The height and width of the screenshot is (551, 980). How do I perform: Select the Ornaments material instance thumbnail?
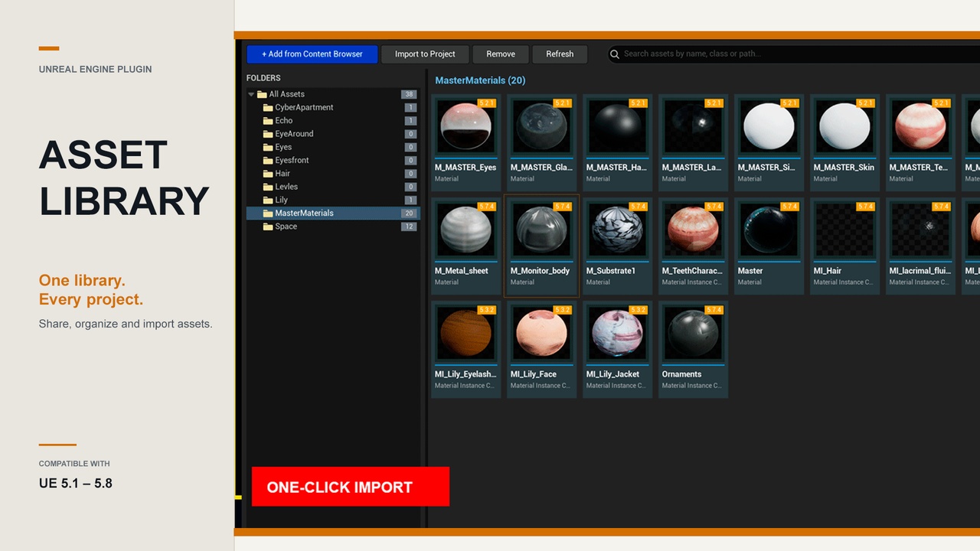point(693,333)
